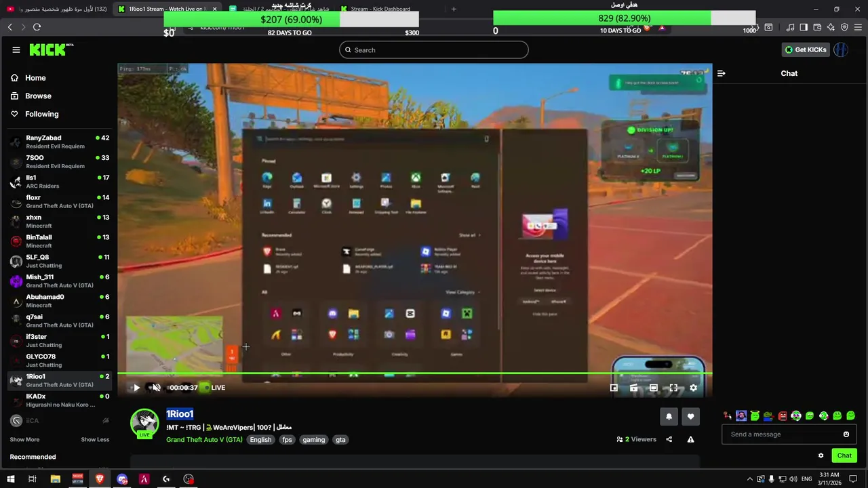Open Mish_311 channel in sidebar
The height and width of the screenshot is (488, 868).
point(60,281)
